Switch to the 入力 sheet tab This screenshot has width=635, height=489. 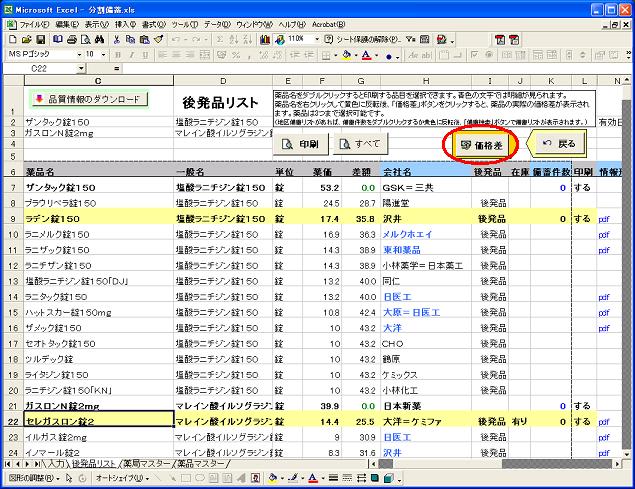point(56,464)
